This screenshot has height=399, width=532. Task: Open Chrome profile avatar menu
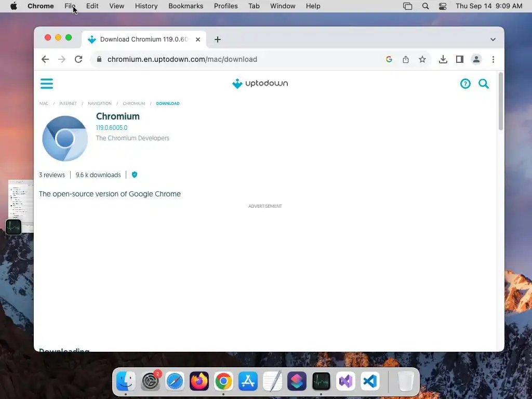pyautogui.click(x=476, y=59)
